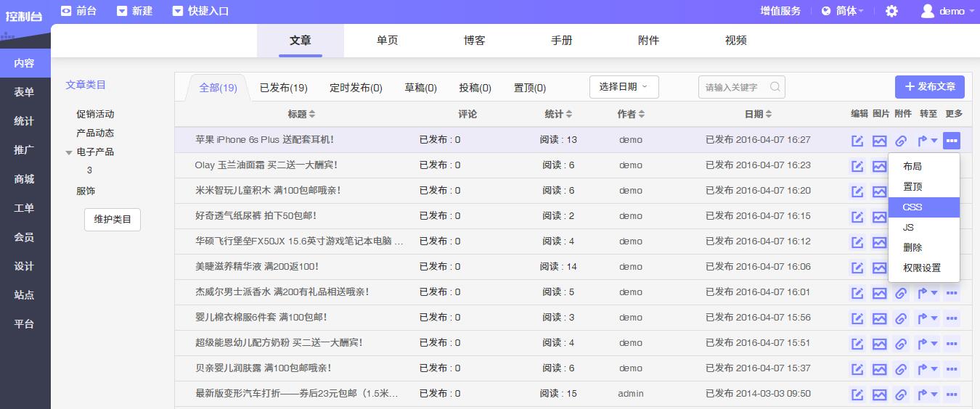This screenshot has width=980, height=409.
Task: Click edit icon for 杰威尔男士派香水 article
Action: 857,293
